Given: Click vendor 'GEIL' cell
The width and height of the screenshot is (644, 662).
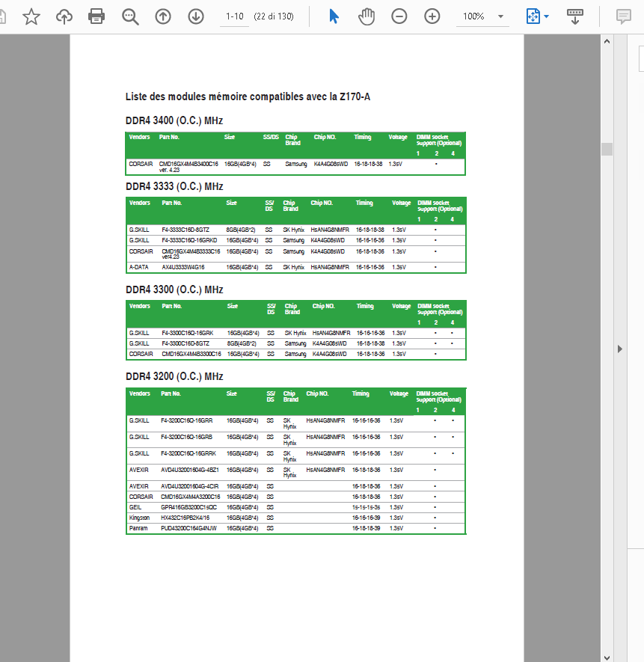Looking at the screenshot, I should [135, 507].
